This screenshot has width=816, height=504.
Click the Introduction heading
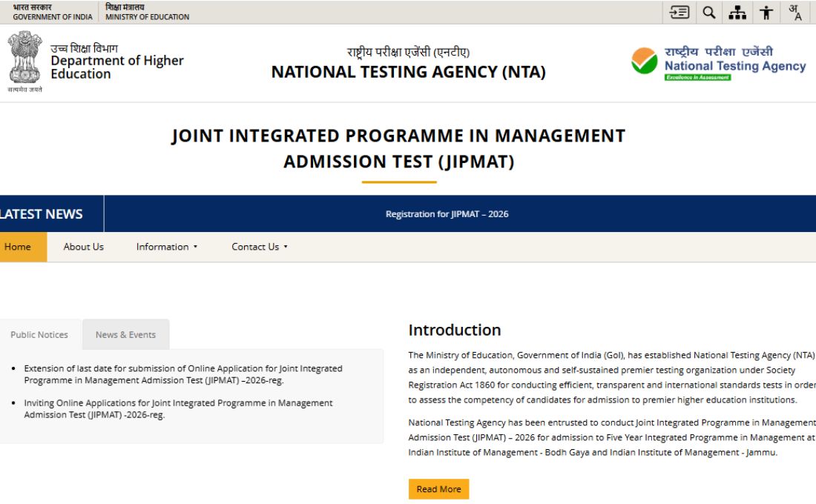pyautogui.click(x=454, y=330)
